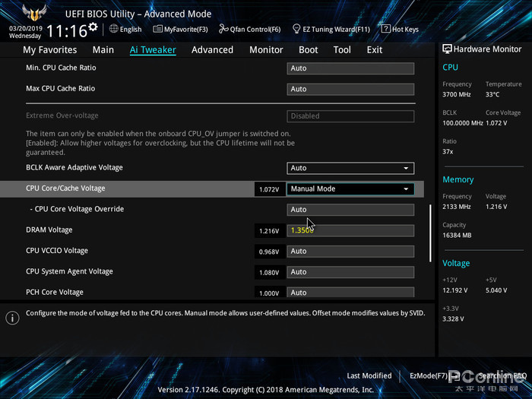Select the Ai Tweaker tab

pos(153,50)
